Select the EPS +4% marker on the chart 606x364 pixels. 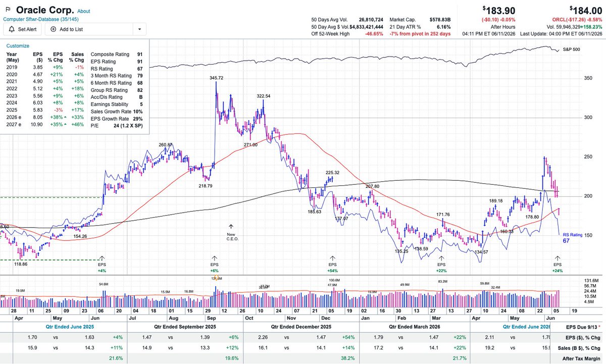click(103, 264)
